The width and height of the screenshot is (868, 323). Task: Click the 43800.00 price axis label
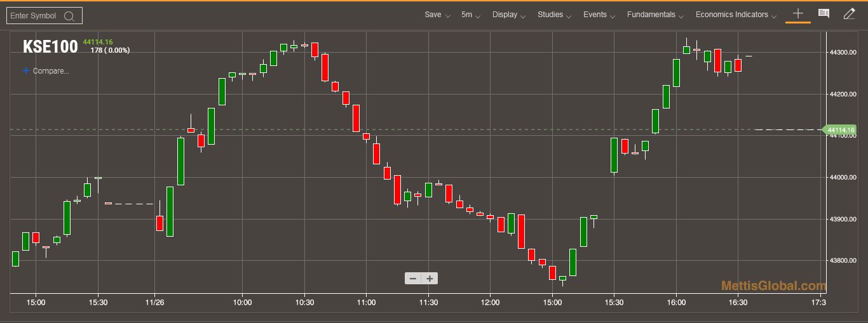843,260
